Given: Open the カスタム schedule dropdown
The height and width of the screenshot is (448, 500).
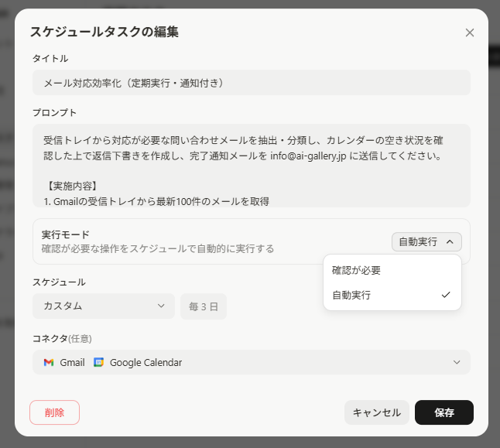Looking at the screenshot, I should pyautogui.click(x=103, y=306).
